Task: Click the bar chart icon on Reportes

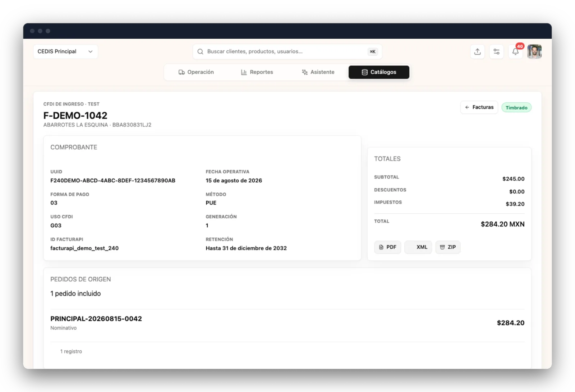Action: [244, 72]
